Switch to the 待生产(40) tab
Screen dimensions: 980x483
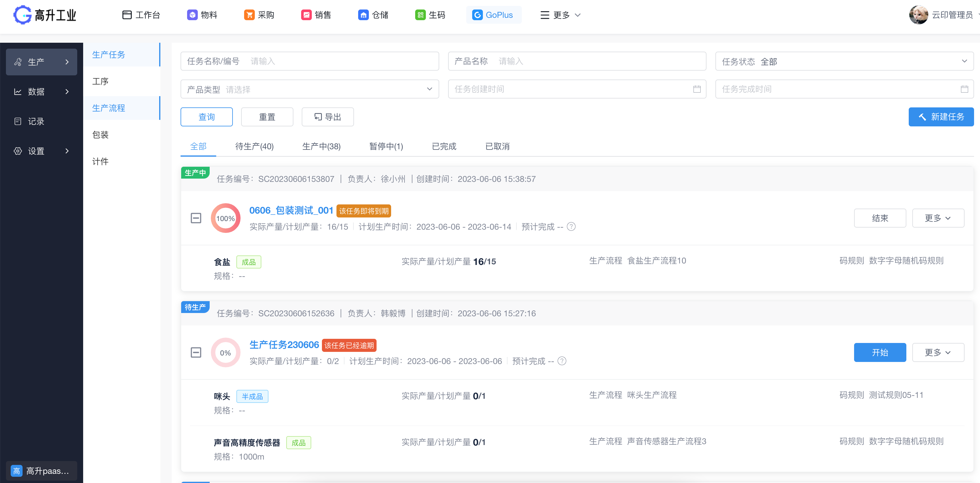click(254, 146)
